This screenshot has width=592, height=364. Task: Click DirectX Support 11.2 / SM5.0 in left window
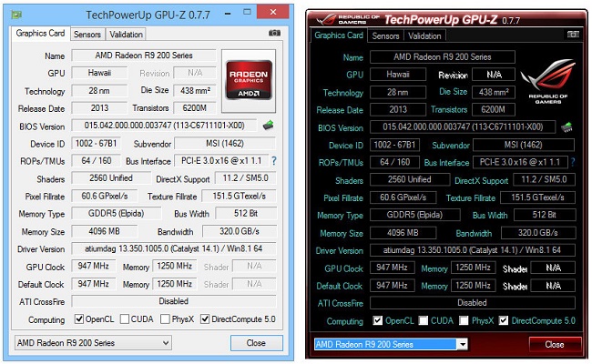point(245,178)
